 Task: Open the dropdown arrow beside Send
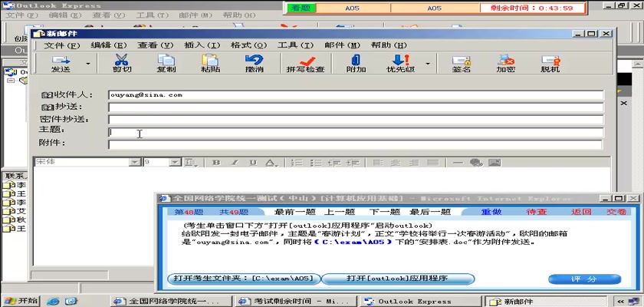(x=88, y=64)
